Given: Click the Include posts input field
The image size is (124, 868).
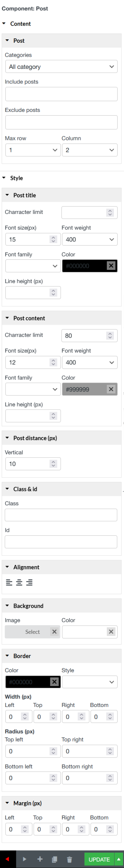Looking at the screenshot, I should 61,94.
